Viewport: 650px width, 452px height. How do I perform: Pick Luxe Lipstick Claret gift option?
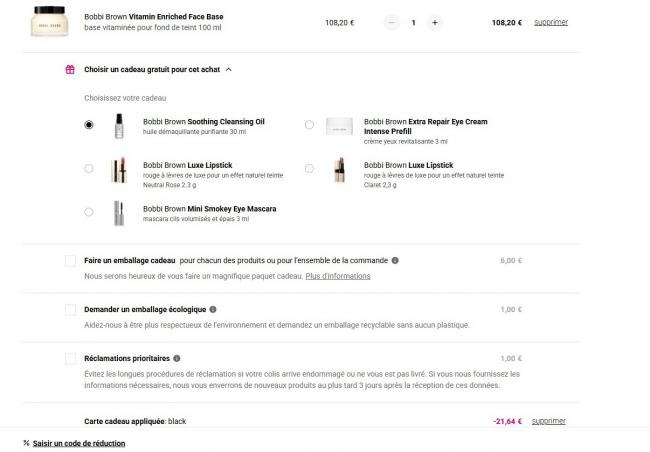[x=309, y=168]
